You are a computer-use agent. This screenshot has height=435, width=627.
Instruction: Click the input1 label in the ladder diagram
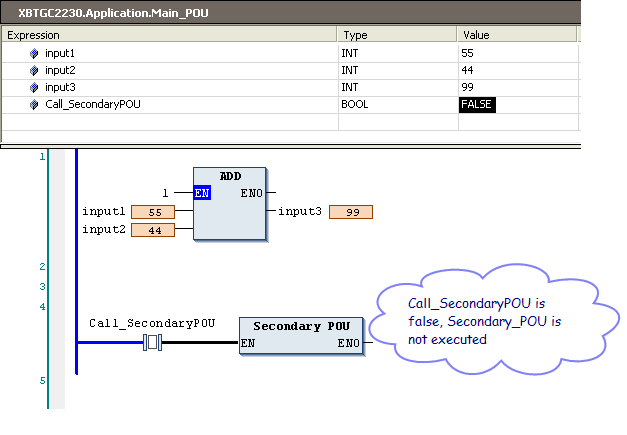click(x=104, y=211)
